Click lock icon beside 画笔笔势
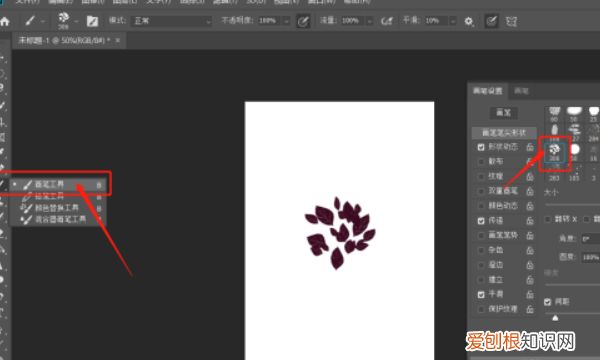Viewport: 600px width, 360px height. [530, 235]
